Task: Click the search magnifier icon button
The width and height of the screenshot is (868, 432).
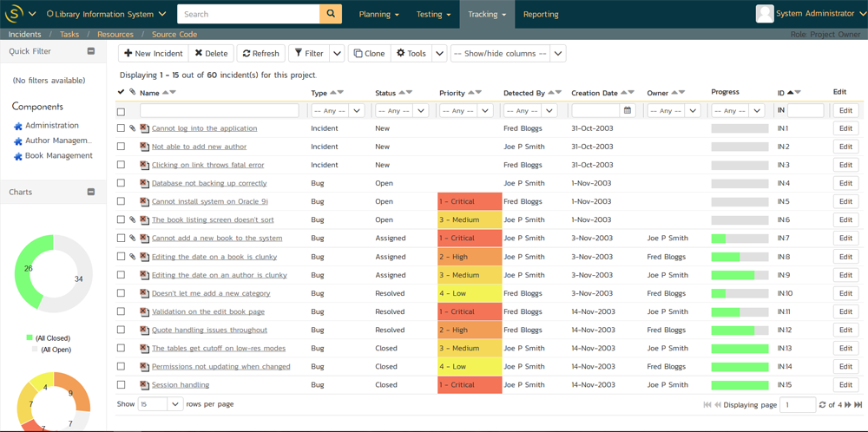Action: pos(331,14)
